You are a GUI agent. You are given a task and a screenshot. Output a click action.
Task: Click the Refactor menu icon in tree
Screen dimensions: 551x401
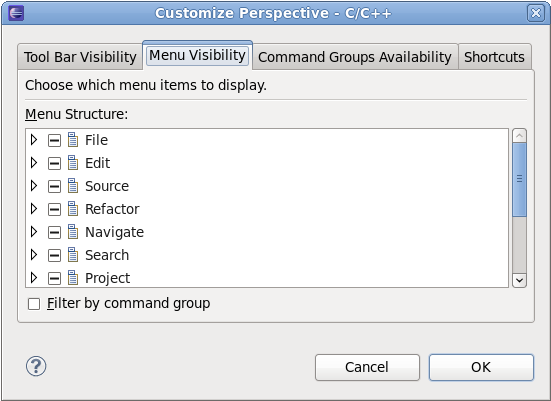pos(73,209)
